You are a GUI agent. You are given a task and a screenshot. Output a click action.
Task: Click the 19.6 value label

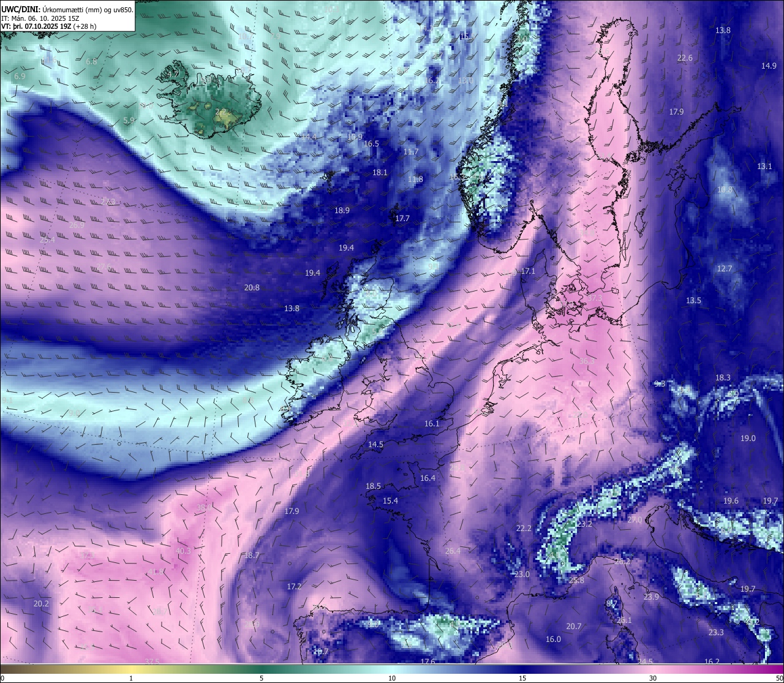tap(731, 501)
